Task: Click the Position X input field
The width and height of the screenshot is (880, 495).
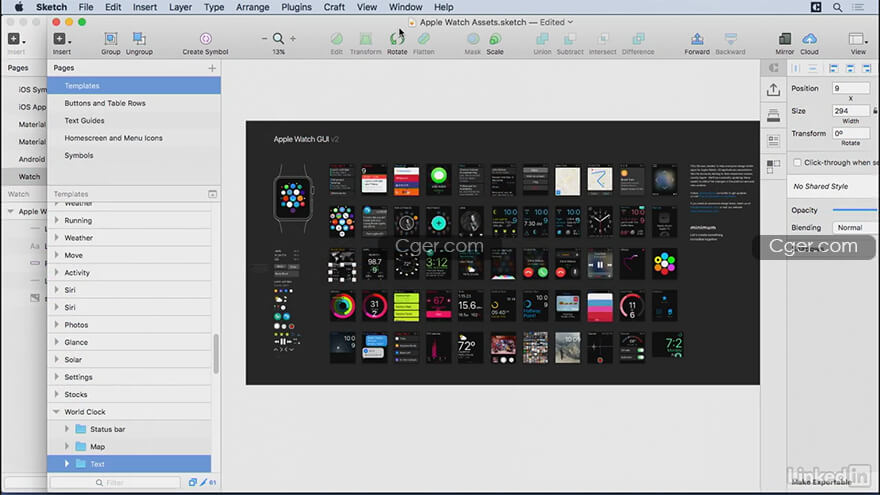Action: coord(851,89)
